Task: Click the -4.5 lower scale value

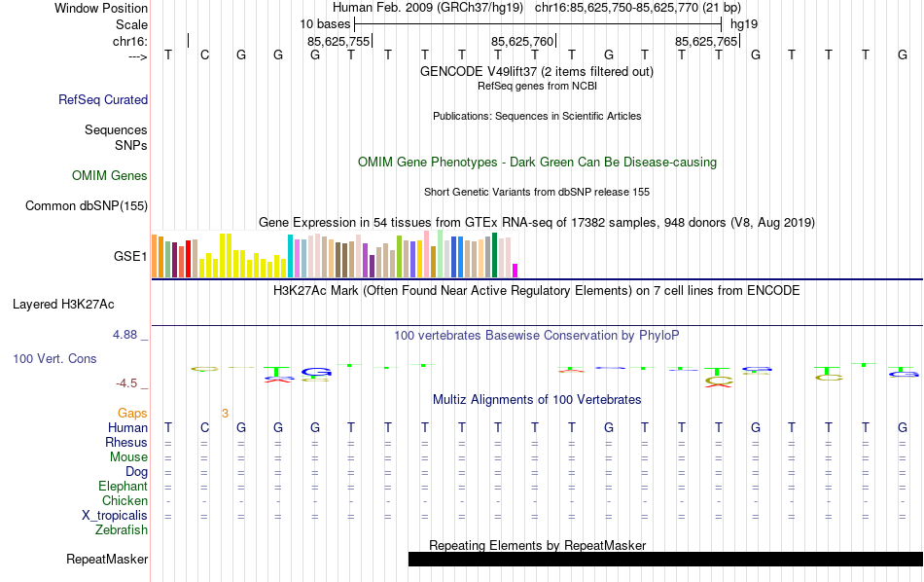Action: coord(126,383)
